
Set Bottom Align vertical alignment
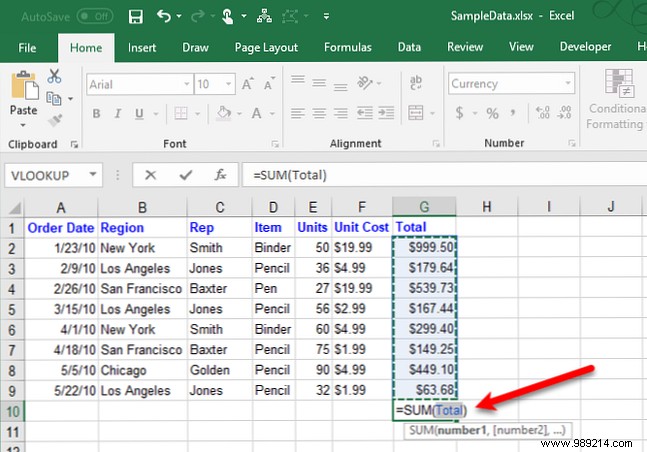(340, 87)
